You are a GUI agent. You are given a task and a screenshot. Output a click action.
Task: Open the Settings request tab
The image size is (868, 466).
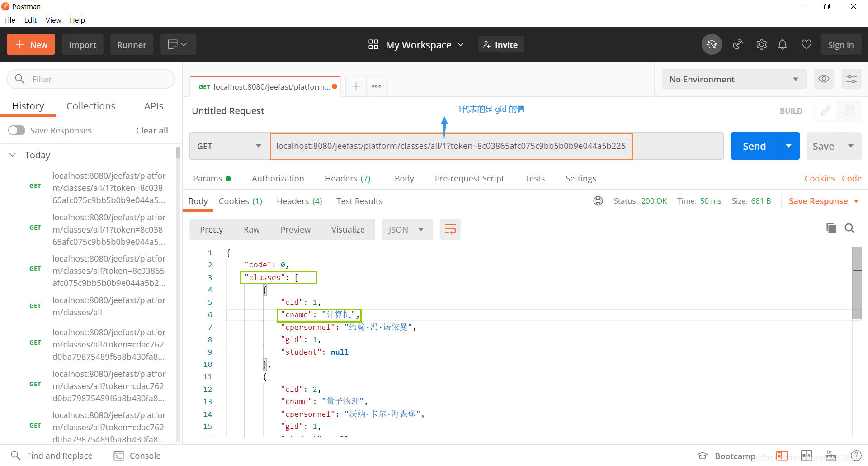coord(580,178)
